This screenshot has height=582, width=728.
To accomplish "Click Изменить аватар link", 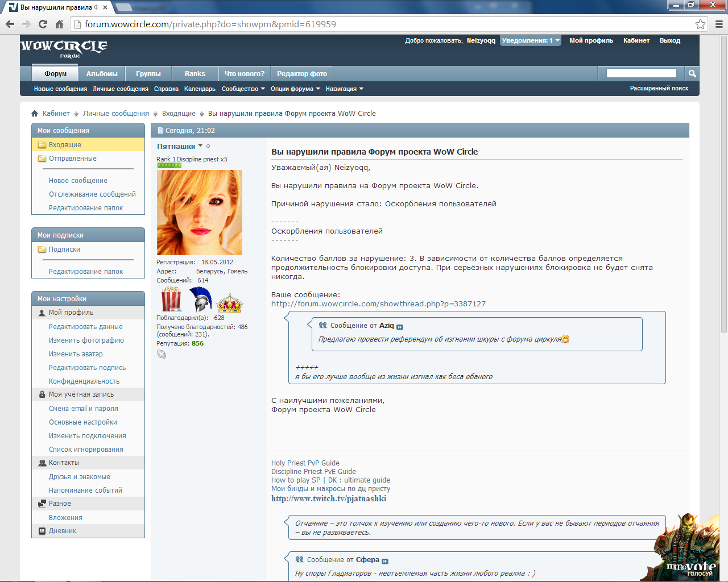I will point(76,354).
